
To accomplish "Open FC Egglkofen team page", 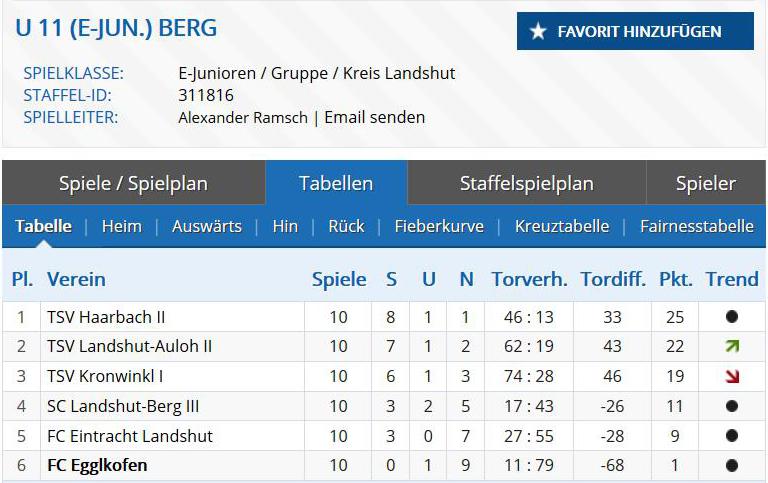I will click(97, 466).
